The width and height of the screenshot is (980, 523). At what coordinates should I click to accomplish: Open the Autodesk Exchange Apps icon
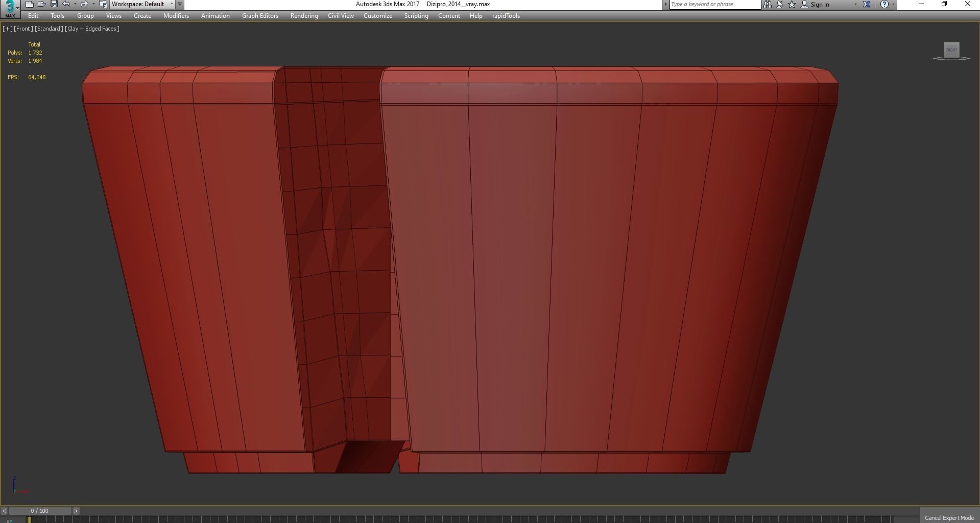[867, 4]
